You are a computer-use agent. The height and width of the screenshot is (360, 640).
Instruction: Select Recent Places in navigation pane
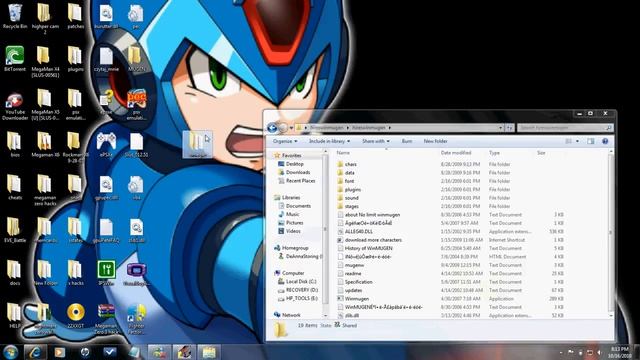click(x=300, y=181)
